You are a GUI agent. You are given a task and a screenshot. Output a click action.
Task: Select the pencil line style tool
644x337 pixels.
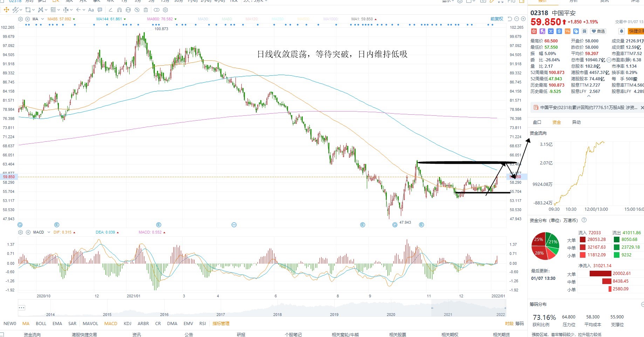(x=111, y=10)
